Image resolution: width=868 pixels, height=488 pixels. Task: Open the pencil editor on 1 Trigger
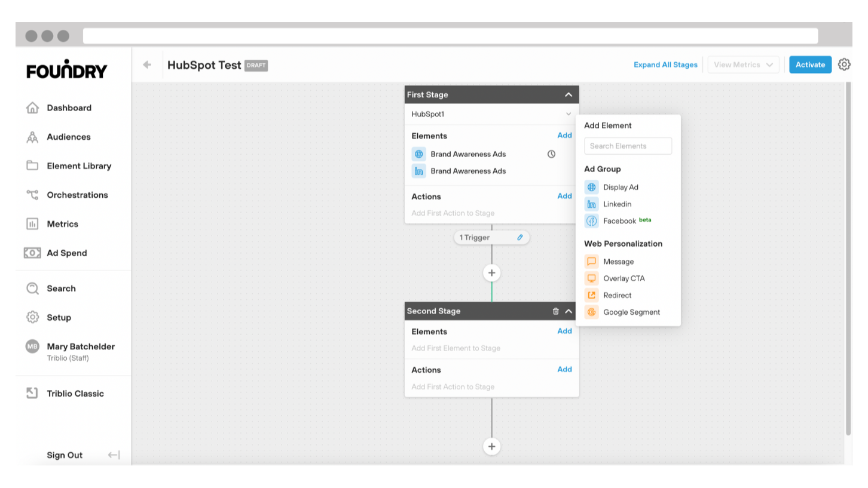[x=519, y=237]
